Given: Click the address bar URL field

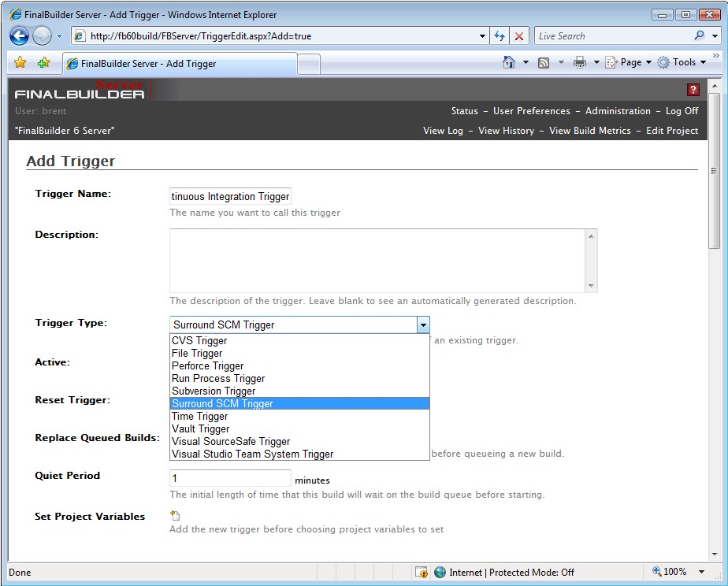Looking at the screenshot, I should pyautogui.click(x=279, y=36).
